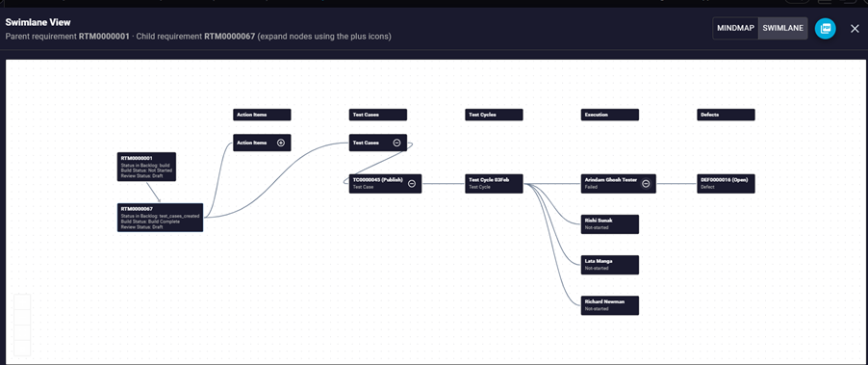Switch to the MINDMAP view
Screen dimensions: 868x365
736,28
